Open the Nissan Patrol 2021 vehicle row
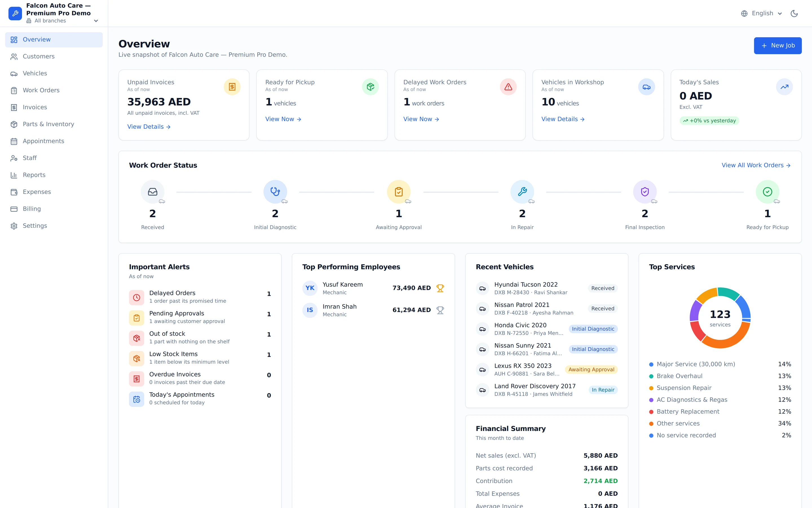 point(547,309)
